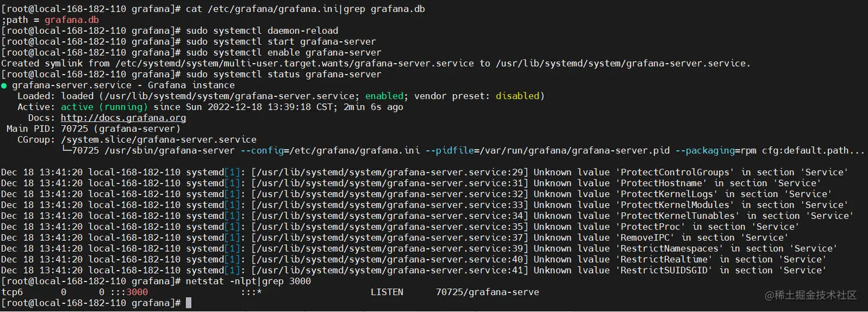The width and height of the screenshot is (868, 312).
Task: Open the http://docs.grafana.org docs link
Action: pos(123,118)
